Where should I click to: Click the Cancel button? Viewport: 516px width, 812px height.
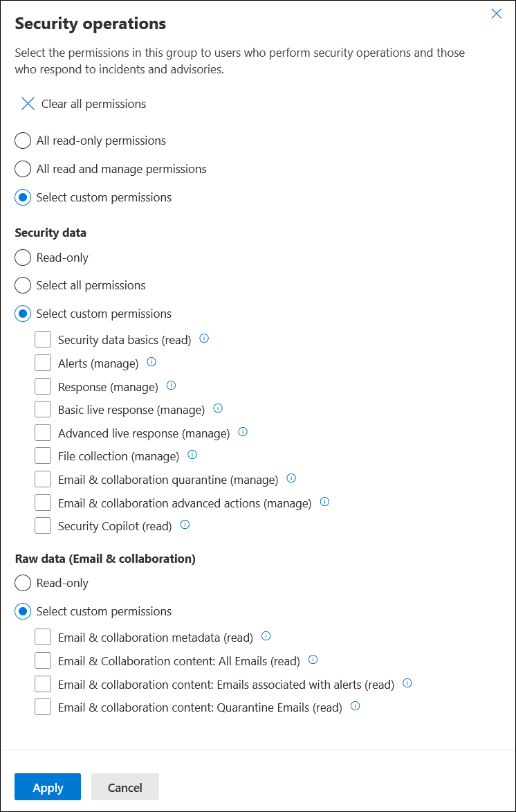point(125,787)
